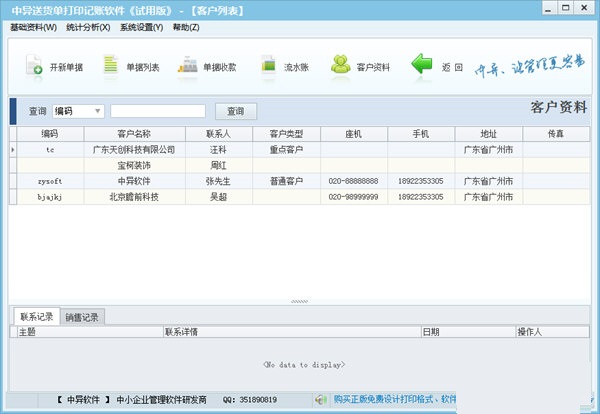The image size is (600, 414).
Task: Select customer 北京瞻前科技
Action: tap(134, 197)
